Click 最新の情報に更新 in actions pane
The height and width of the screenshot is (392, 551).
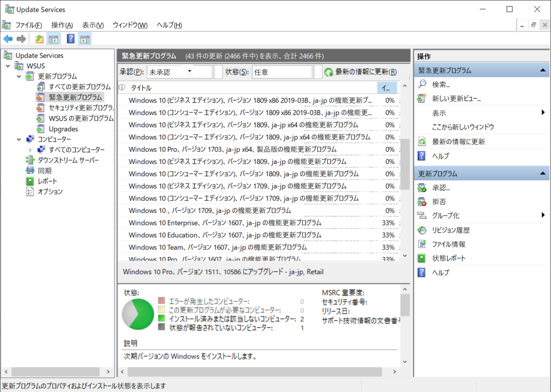coord(458,142)
